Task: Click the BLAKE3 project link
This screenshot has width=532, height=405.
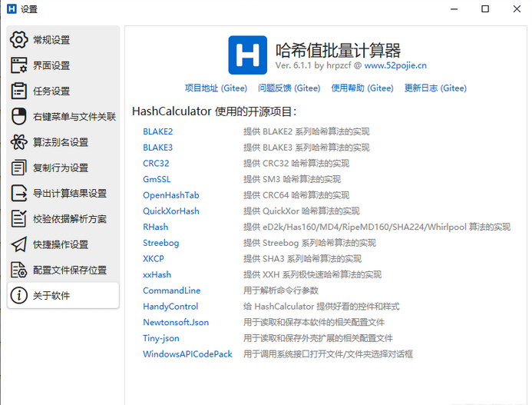Action: [158, 148]
